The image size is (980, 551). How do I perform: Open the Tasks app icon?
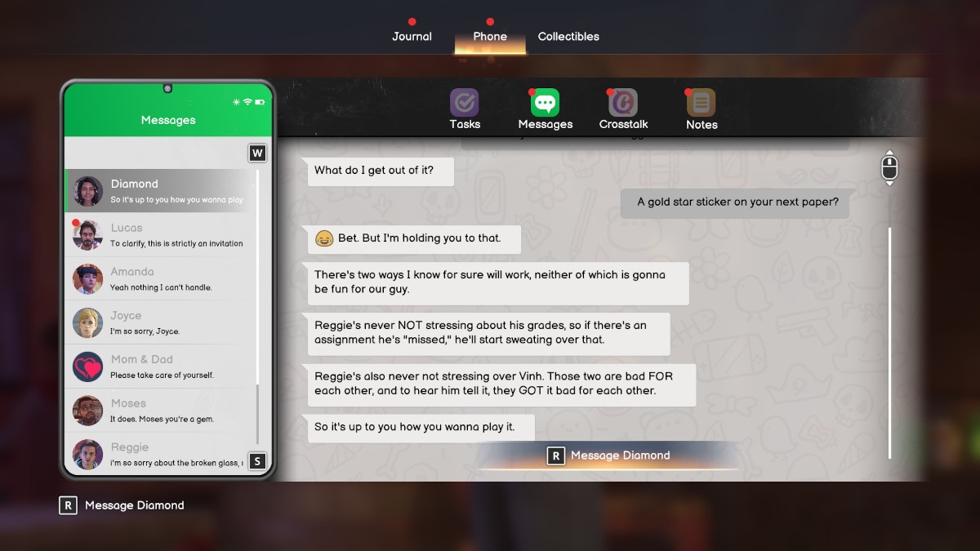pyautogui.click(x=464, y=104)
